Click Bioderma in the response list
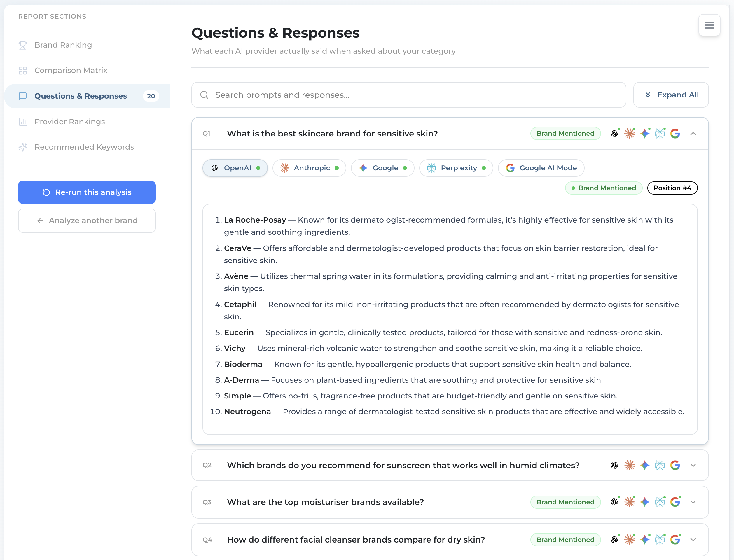The width and height of the screenshot is (734, 560). click(243, 364)
